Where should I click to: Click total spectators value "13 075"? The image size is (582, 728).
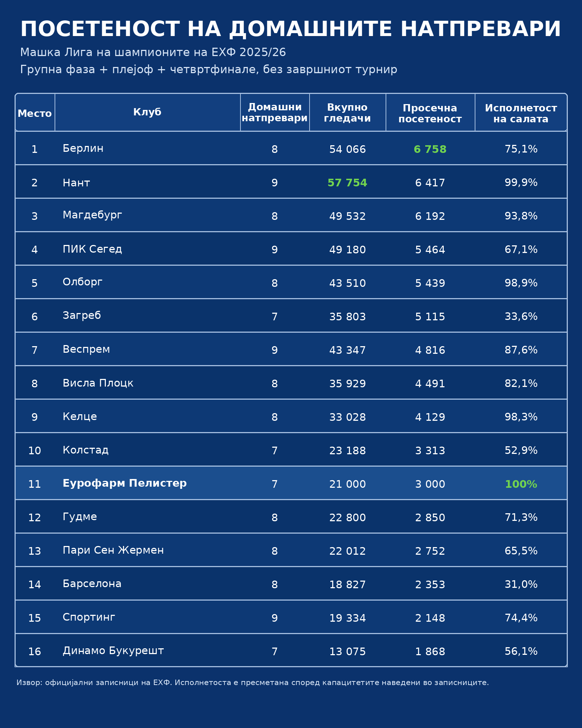[347, 652]
